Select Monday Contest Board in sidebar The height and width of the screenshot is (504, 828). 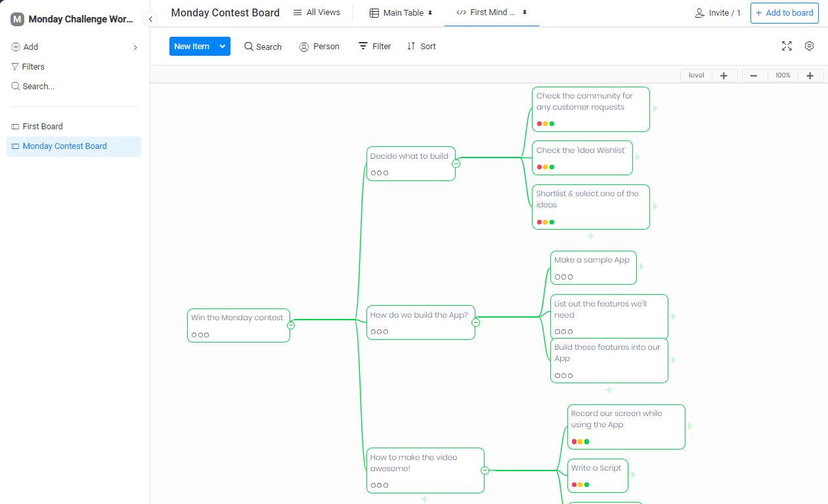(x=74, y=146)
